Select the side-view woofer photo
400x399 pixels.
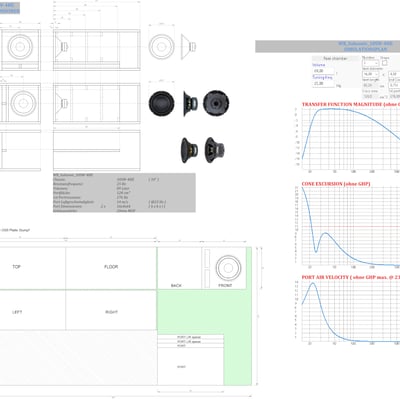[x=190, y=104]
